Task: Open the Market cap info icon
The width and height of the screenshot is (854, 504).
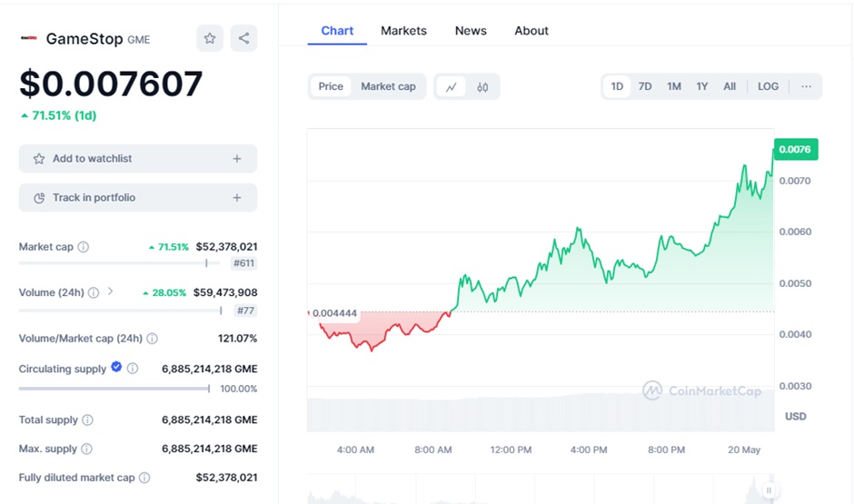Action: click(84, 247)
